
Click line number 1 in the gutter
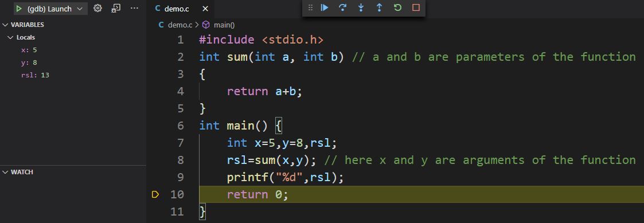180,40
